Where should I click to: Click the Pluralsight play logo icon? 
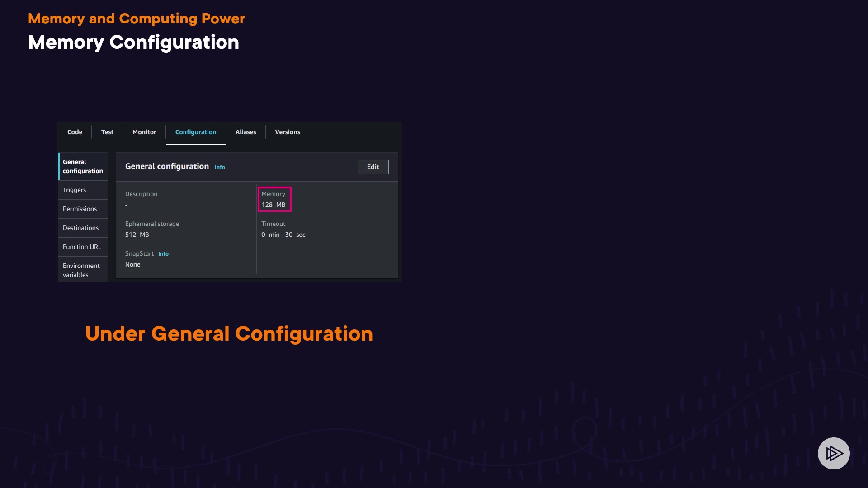coord(833,453)
